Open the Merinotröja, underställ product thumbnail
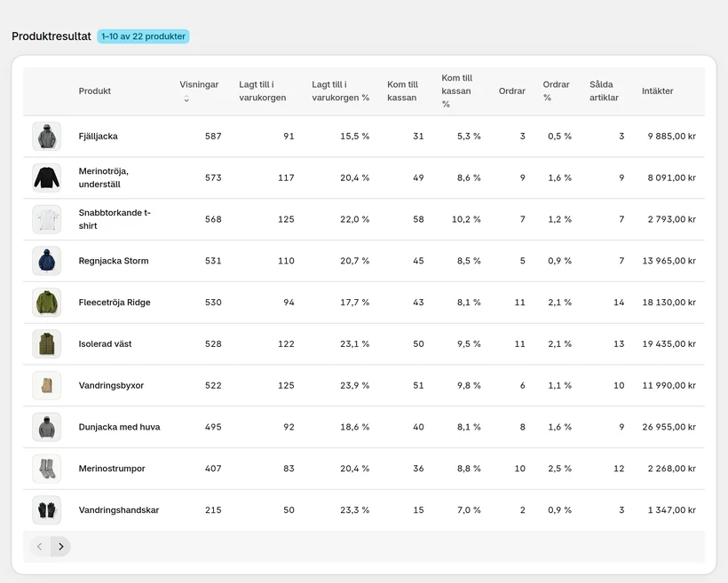728x583 pixels. click(x=46, y=177)
